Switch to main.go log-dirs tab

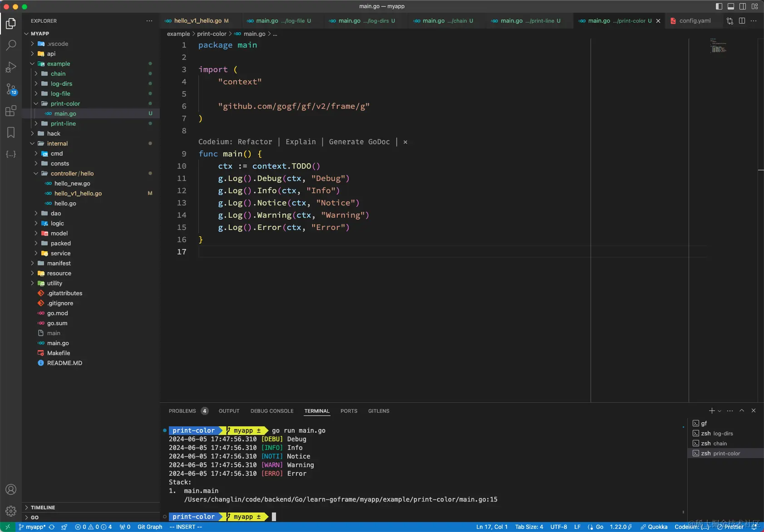[366, 21]
